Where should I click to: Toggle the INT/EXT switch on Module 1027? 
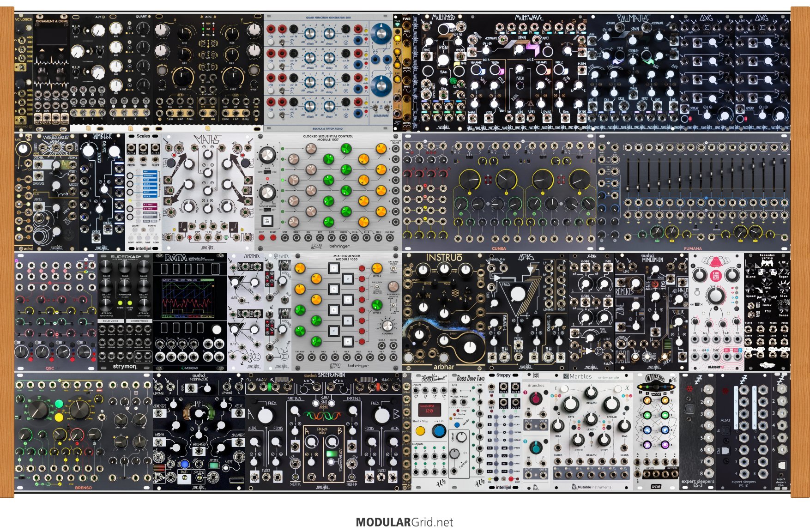pos(267,209)
